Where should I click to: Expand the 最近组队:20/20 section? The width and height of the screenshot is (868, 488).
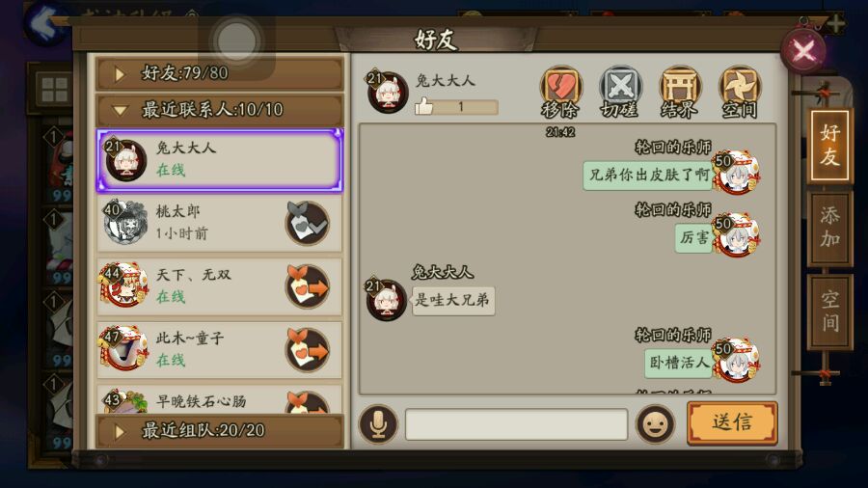tap(220, 430)
